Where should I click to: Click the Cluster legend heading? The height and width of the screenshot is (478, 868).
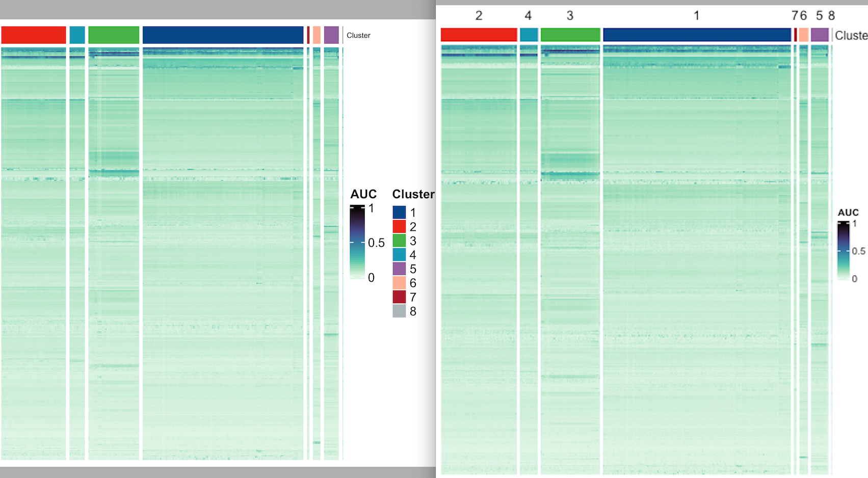click(x=413, y=194)
